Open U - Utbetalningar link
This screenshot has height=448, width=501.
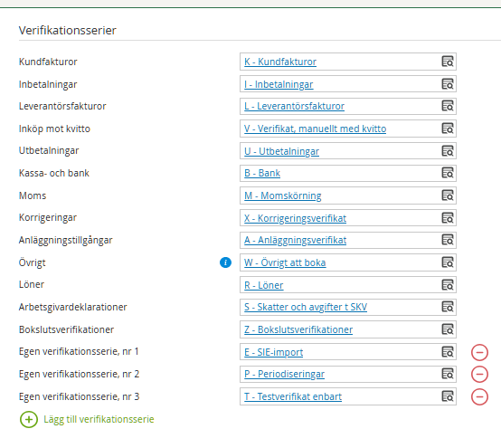281,151
